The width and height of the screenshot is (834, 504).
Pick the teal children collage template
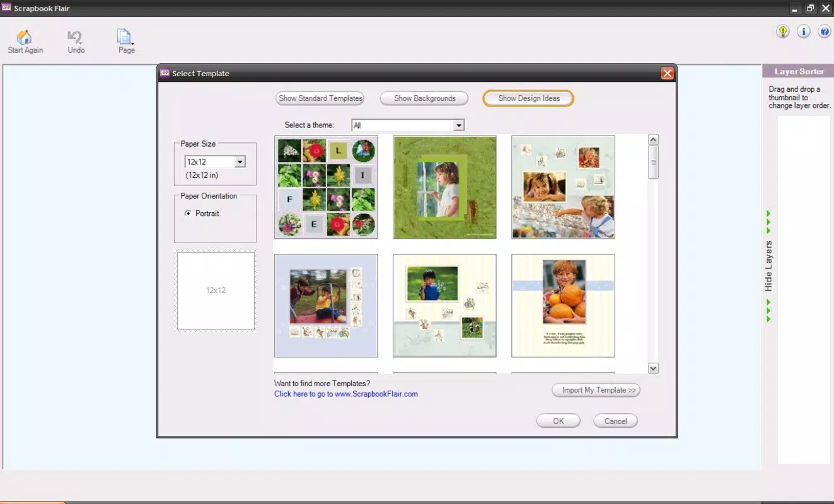pyautogui.click(x=563, y=187)
